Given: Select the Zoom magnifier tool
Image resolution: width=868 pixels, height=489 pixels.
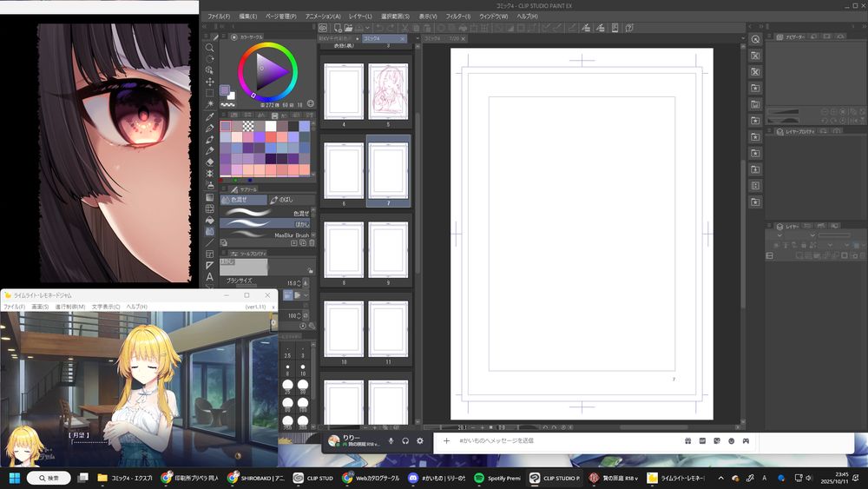Looking at the screenshot, I should pyautogui.click(x=209, y=48).
